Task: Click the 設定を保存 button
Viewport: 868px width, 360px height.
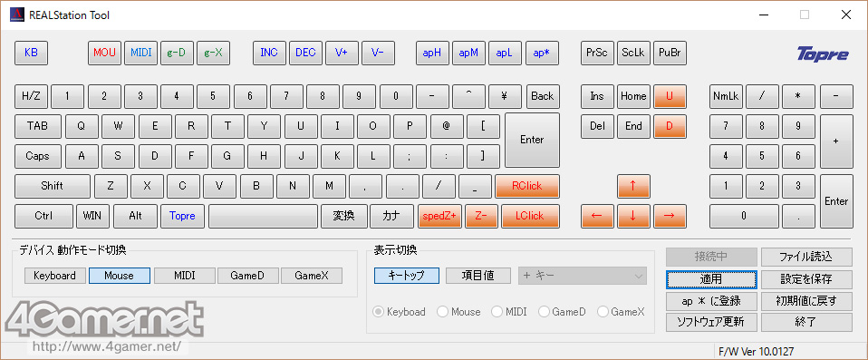Action: (x=806, y=279)
